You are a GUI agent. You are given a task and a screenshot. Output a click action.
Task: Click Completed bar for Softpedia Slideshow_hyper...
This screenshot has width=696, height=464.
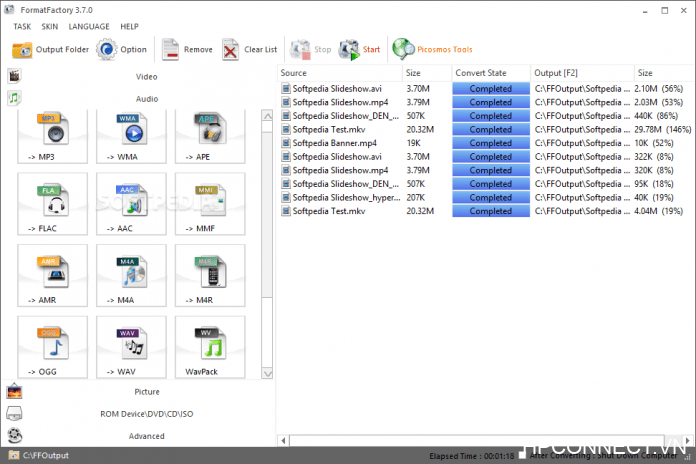(491, 198)
